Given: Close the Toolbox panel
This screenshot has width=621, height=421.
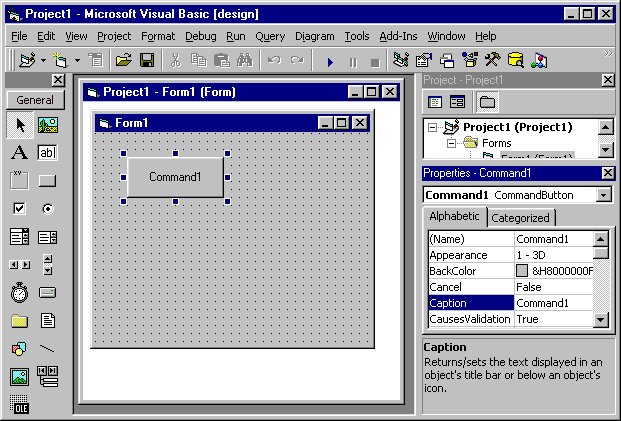Looking at the screenshot, I should point(58,80).
